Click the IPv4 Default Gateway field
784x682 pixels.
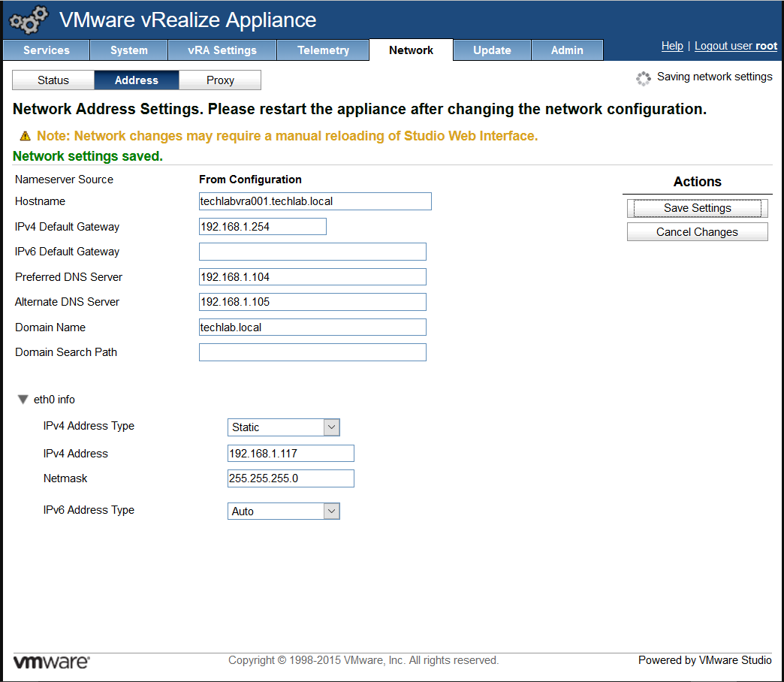[x=263, y=227]
